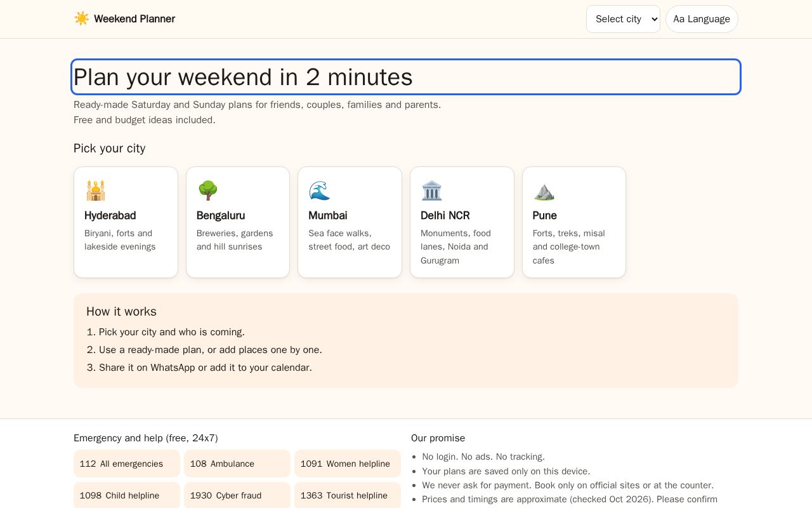The width and height of the screenshot is (812, 508).
Task: Call 1363 Tourist helpline
Action: point(348,495)
